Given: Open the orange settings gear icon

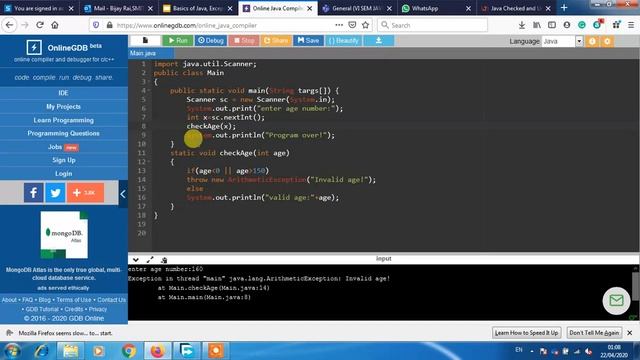Looking at the screenshot, I should coord(607,41).
